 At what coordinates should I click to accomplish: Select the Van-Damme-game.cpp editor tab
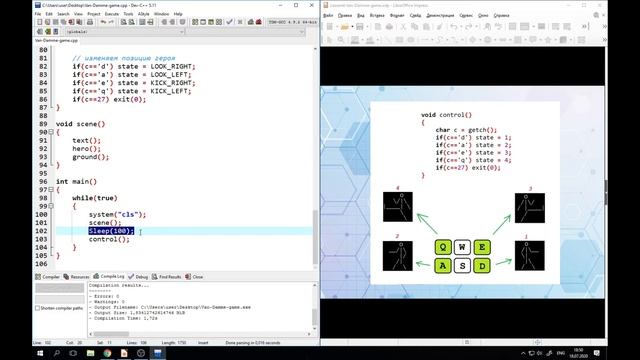click(x=56, y=40)
